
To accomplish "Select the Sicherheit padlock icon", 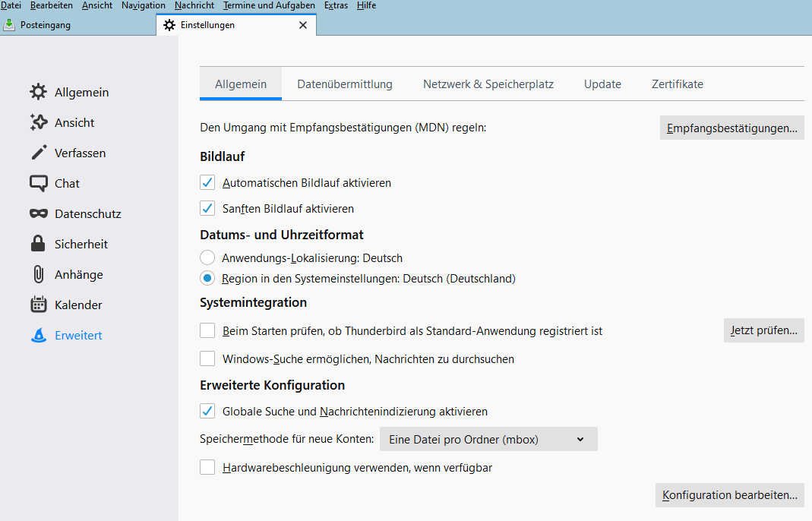I will pos(38,244).
